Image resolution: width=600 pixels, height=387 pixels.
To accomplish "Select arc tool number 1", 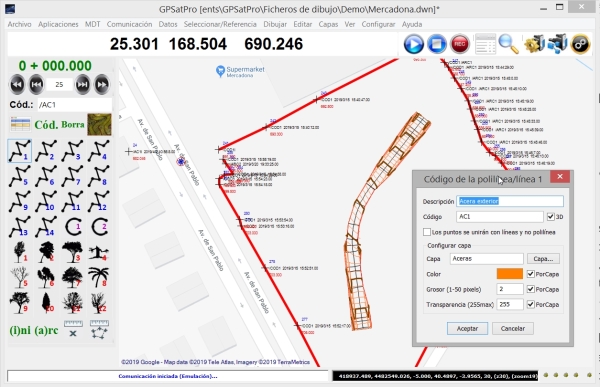I will pos(72,227).
